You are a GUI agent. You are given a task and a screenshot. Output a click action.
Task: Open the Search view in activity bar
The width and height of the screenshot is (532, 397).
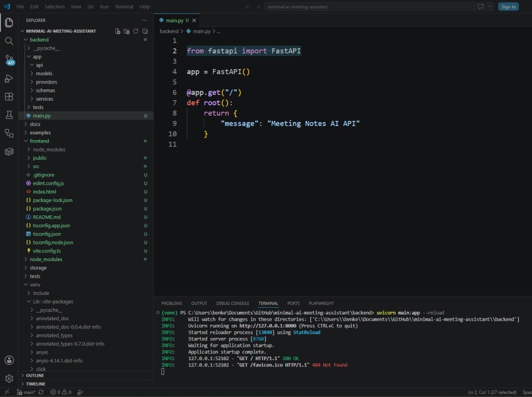9,42
